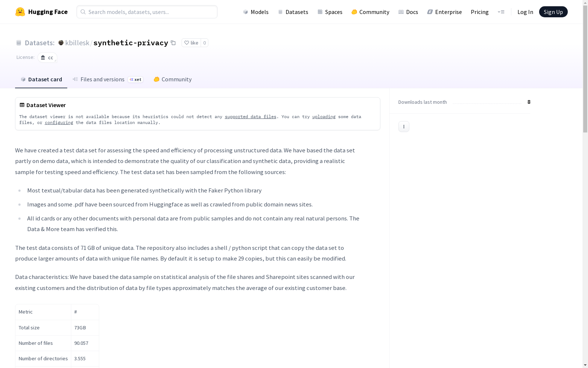Copy dataset name with the copy icon

click(173, 43)
